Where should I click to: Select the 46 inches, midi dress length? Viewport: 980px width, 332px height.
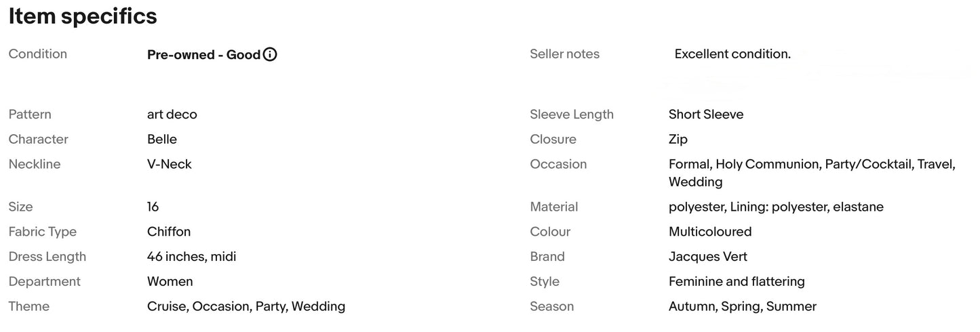point(192,257)
